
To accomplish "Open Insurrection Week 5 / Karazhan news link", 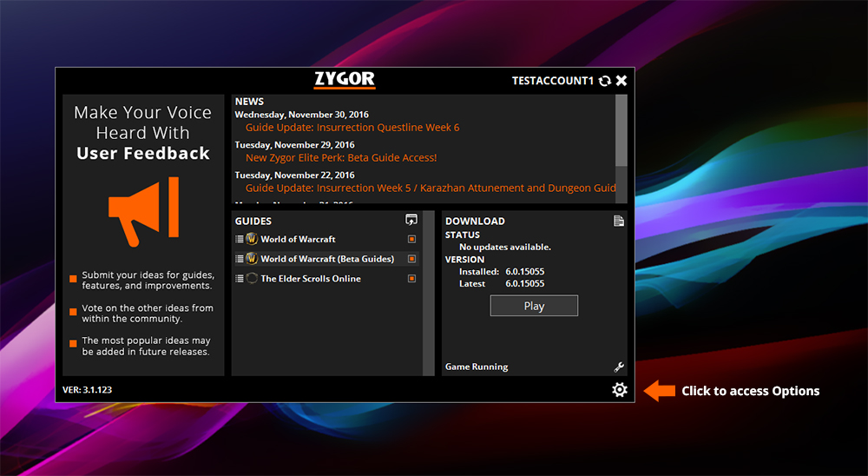I will 431,188.
